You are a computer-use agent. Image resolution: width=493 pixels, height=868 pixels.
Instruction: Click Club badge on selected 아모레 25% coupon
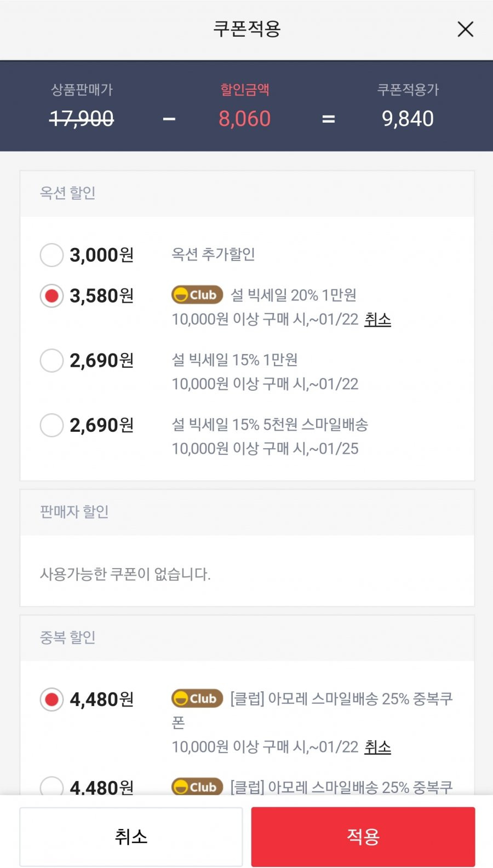pos(197,698)
